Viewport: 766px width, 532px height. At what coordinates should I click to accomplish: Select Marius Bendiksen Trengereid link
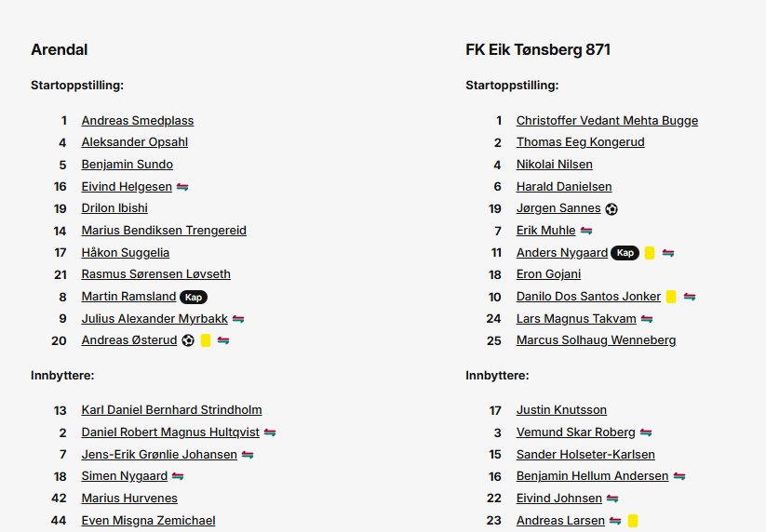tap(164, 231)
